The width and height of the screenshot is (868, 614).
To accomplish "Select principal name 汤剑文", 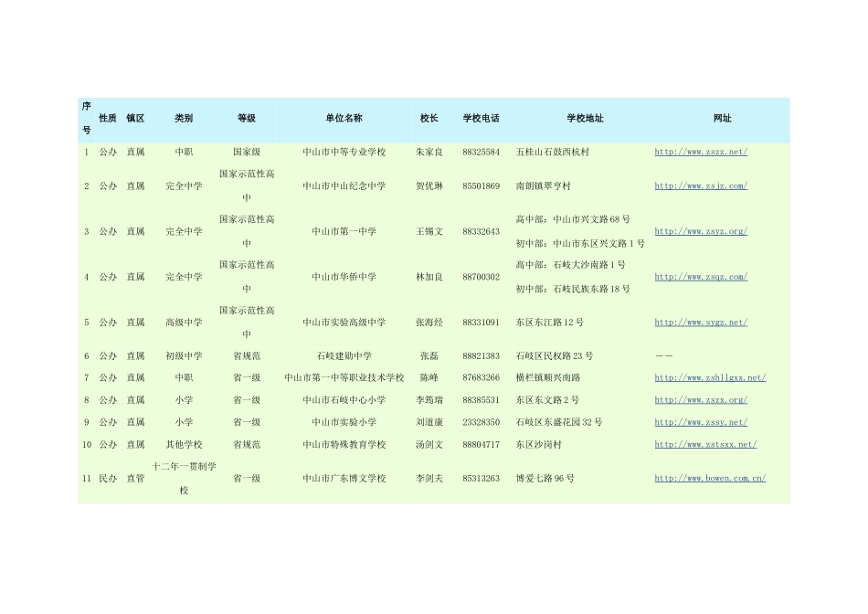I will [x=429, y=445].
